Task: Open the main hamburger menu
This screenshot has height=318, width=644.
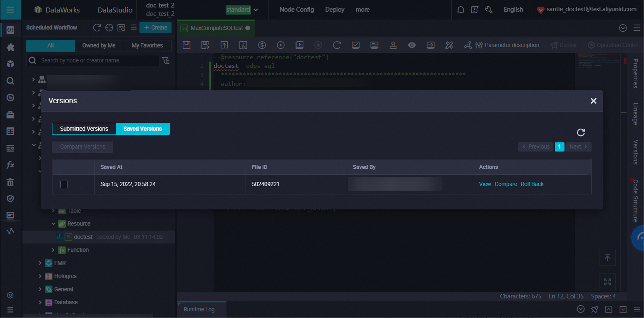Action: 10,10
